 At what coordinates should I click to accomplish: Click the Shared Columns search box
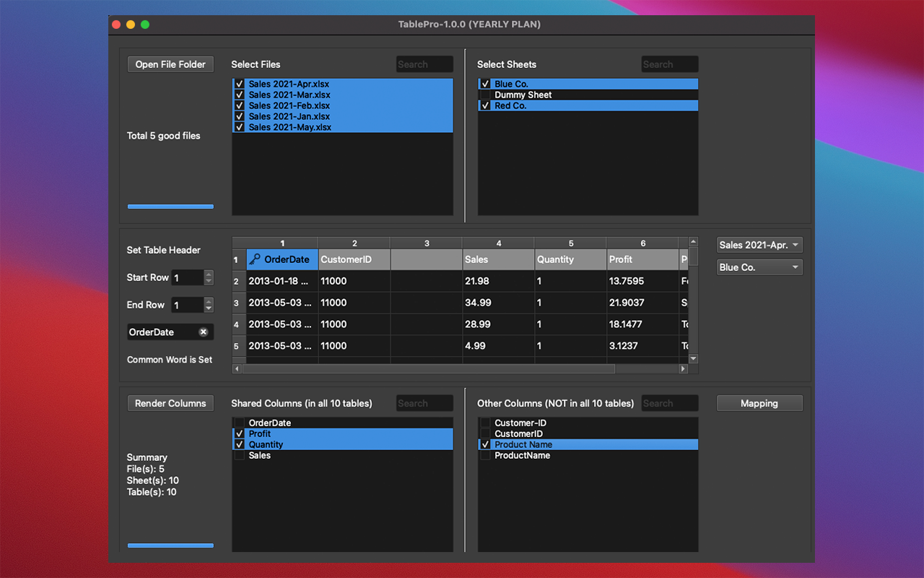[424, 403]
